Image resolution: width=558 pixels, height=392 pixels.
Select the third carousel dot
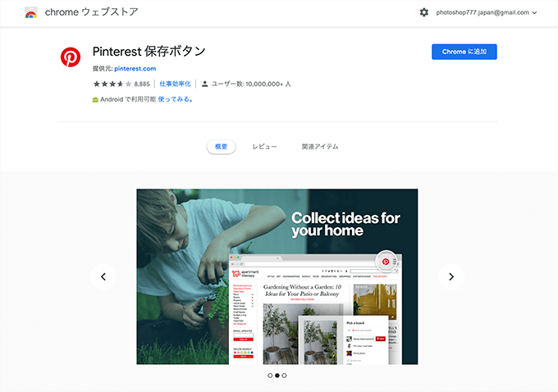point(284,376)
